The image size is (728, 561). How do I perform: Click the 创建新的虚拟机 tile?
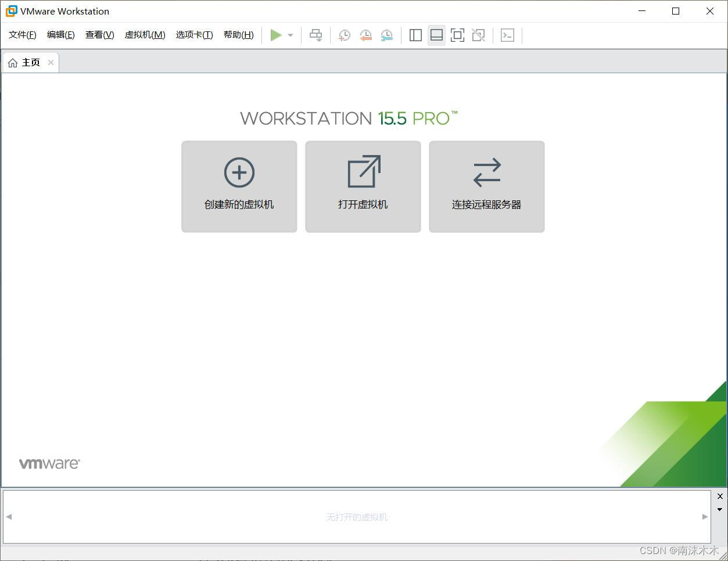pos(239,186)
